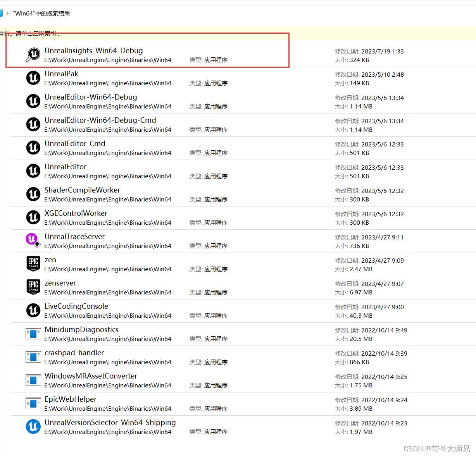Click the modified date 2023/4/27 9:11

click(x=382, y=237)
